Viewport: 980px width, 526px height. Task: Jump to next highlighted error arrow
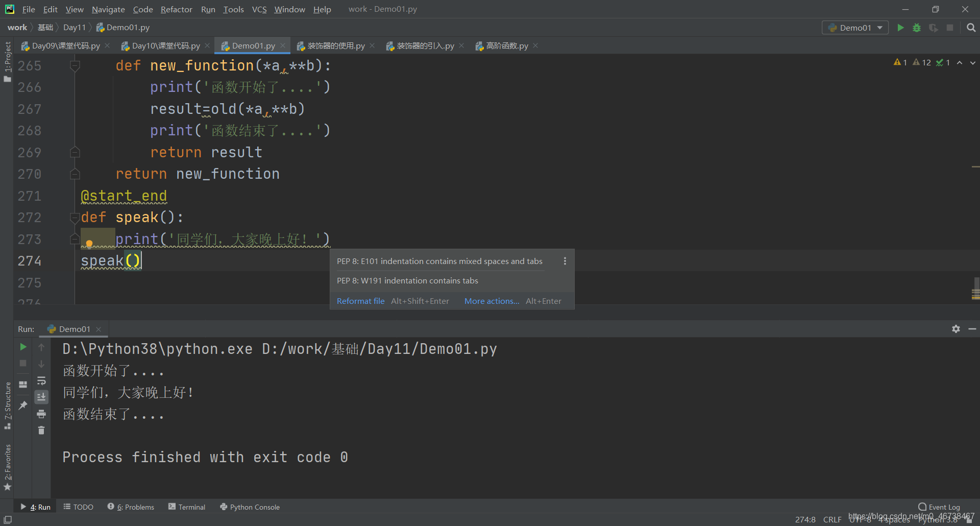pos(973,62)
